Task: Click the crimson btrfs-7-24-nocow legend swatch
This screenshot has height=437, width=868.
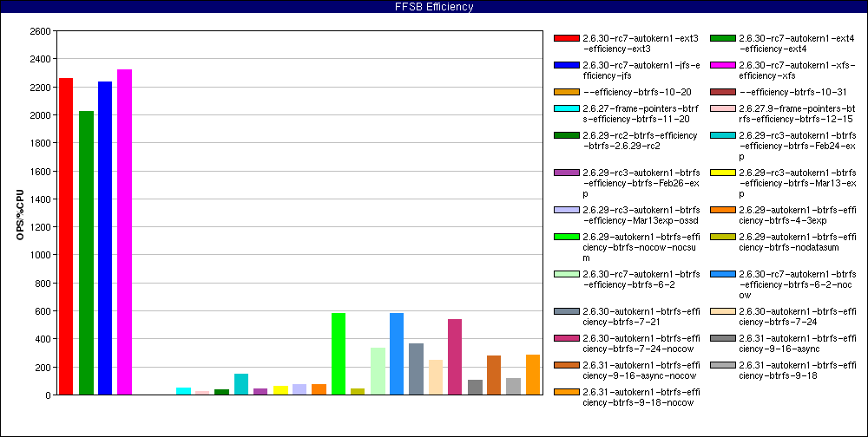Action: [566, 338]
